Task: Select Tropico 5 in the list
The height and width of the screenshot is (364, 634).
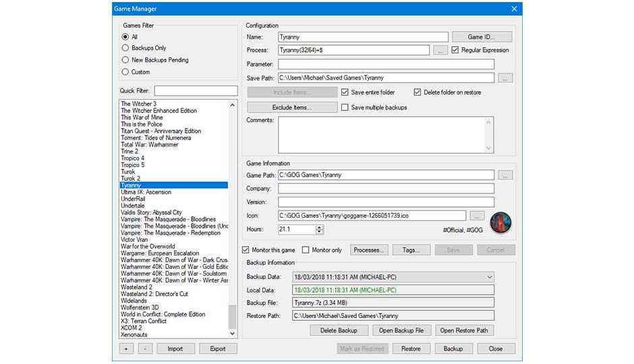Action: (133, 165)
